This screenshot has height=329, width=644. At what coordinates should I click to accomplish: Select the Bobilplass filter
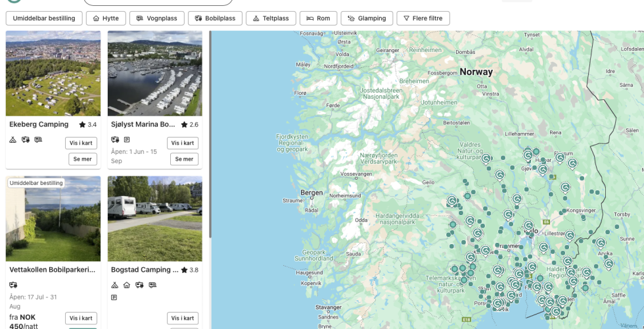pos(215,18)
